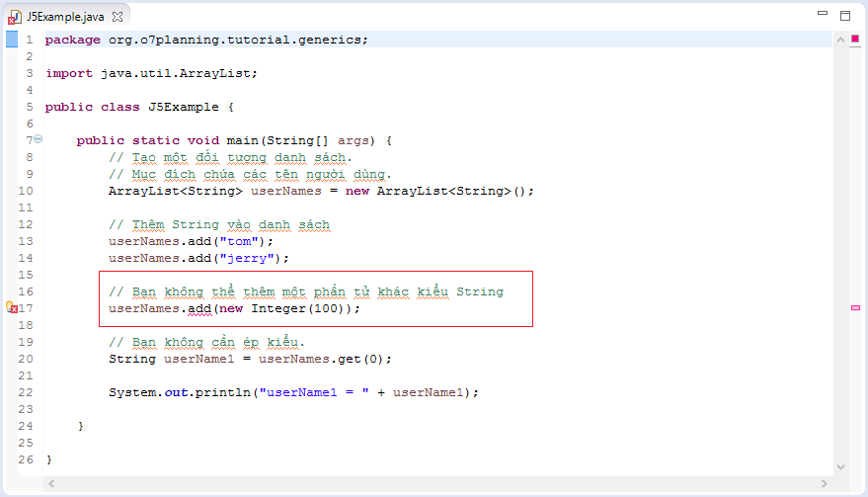Image resolution: width=868 pixels, height=497 pixels.
Task: Maximize the editor view
Action: click(x=845, y=16)
